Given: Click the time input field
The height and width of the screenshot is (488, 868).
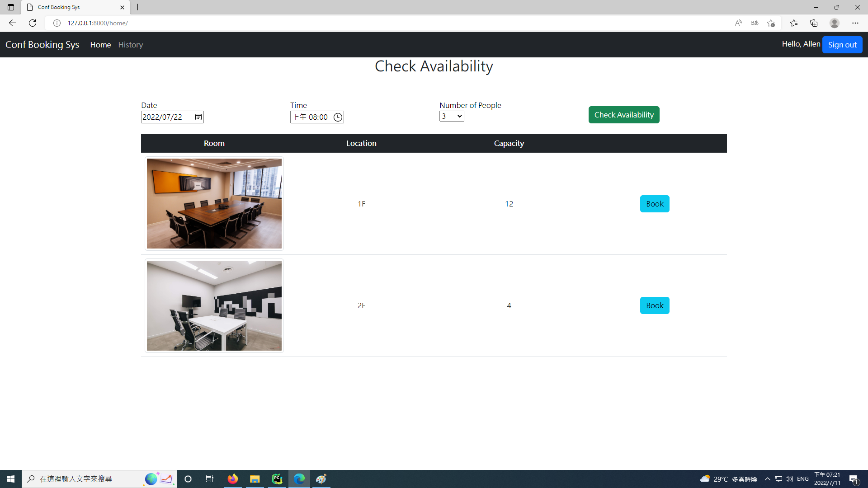Looking at the screenshot, I should [316, 117].
